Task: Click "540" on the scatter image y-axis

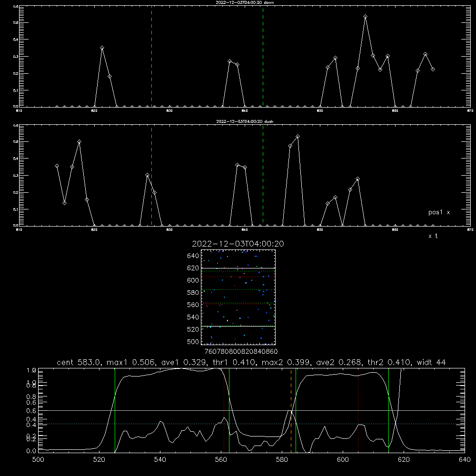Action: (x=193, y=317)
